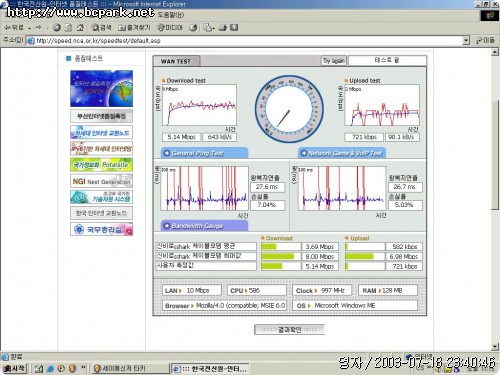The width and height of the screenshot is (500, 375).
Task: Click the Show Desktop quick launch icon
Action: 39,369
